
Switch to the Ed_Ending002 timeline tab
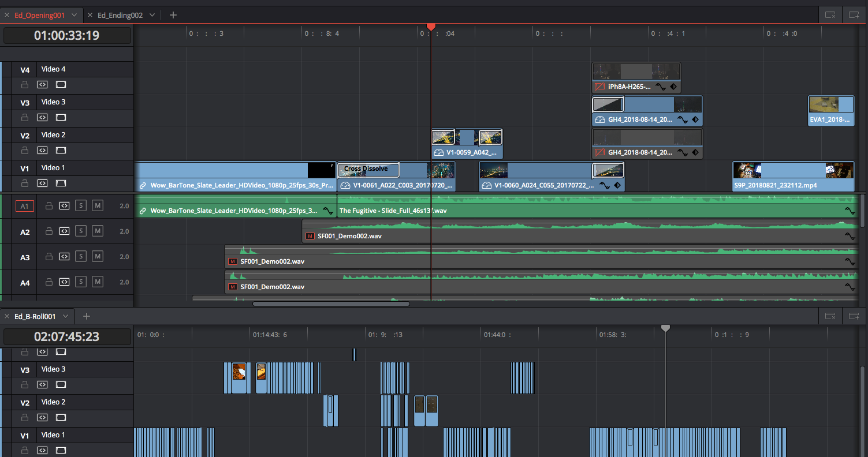pyautogui.click(x=120, y=15)
